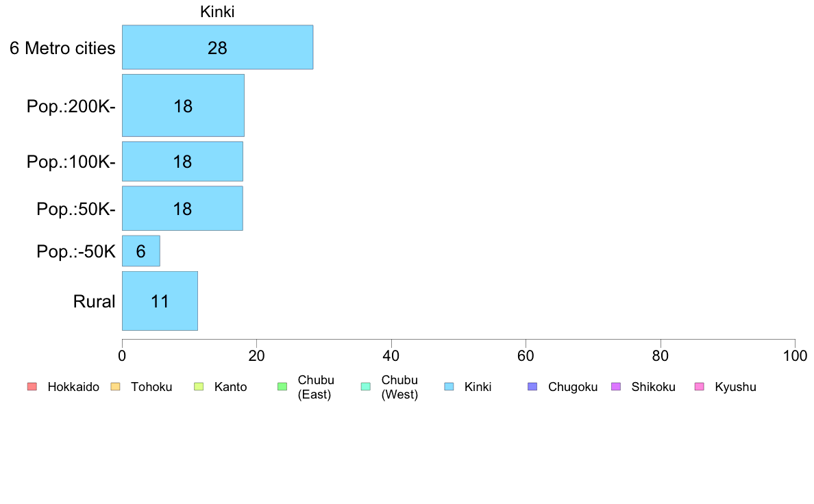Select the Kyushu pink legend swatch
Image resolution: width=814 pixels, height=504 pixels.
700,387
